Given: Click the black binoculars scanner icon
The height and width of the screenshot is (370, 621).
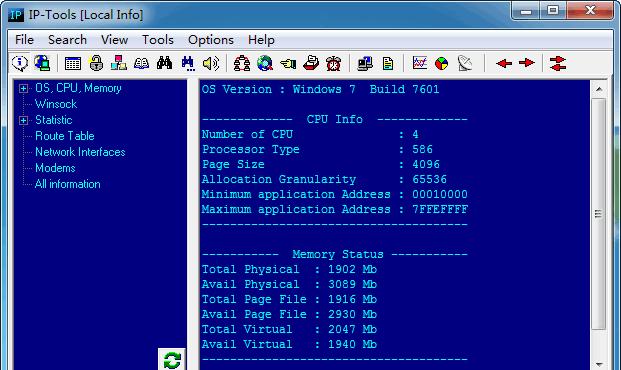Looking at the screenshot, I should tap(164, 63).
